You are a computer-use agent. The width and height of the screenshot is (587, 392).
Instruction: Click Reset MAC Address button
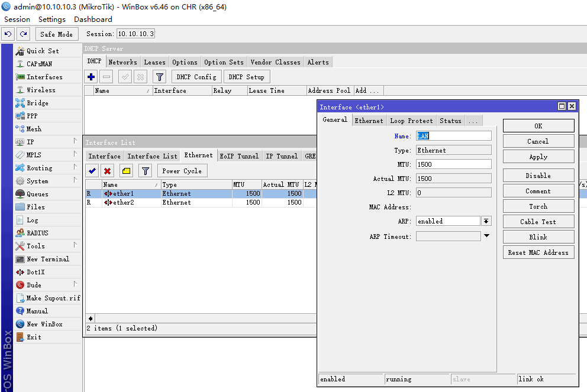click(x=538, y=252)
